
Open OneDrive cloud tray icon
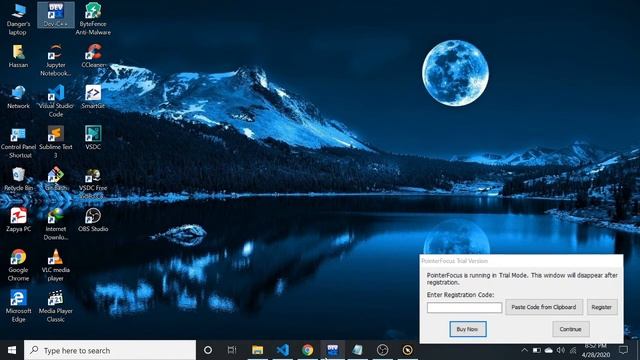549,350
